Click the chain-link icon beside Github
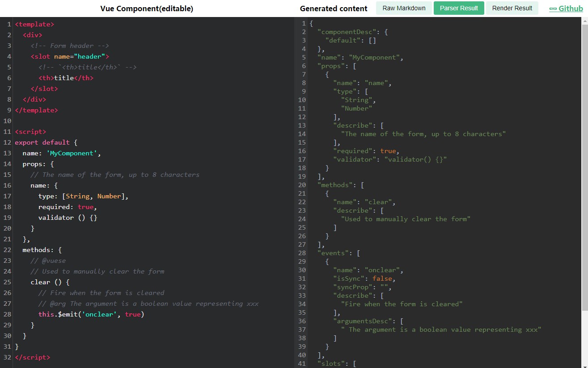 [553, 9]
